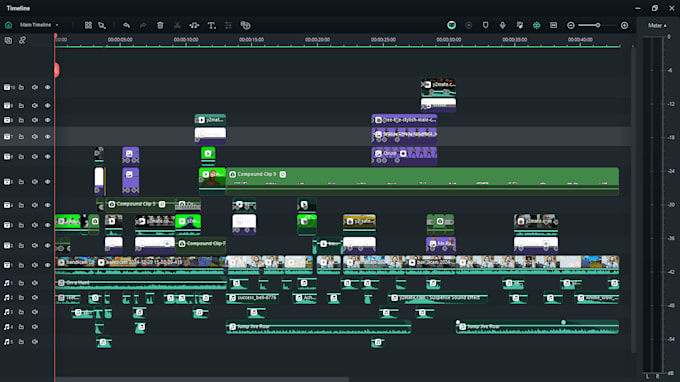
Task: Lock video track 8
Action: tap(21, 120)
